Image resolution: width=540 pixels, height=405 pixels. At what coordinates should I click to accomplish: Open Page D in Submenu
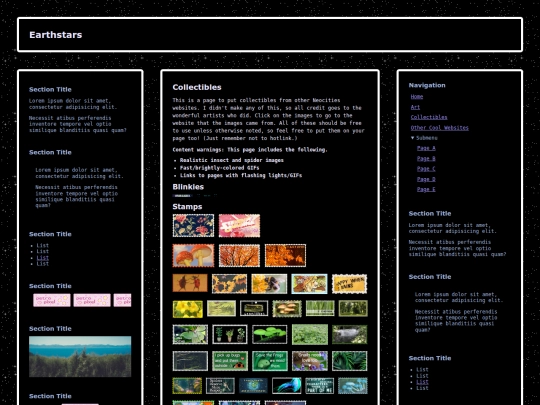point(426,179)
